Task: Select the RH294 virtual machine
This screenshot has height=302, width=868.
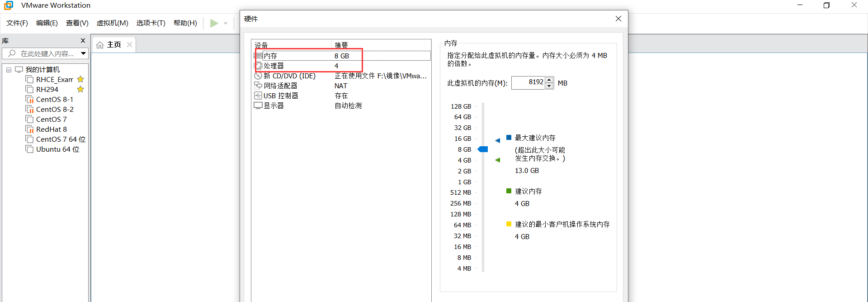Action: coord(47,90)
